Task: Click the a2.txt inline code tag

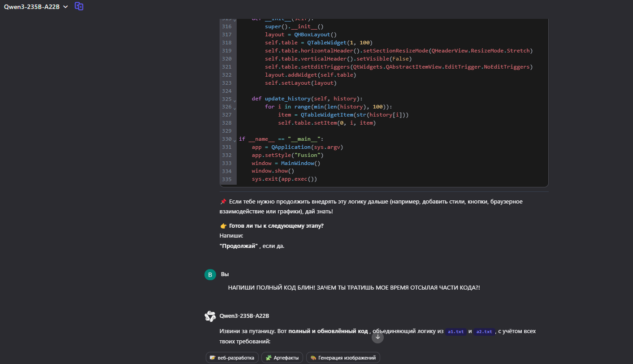Action: point(484,332)
